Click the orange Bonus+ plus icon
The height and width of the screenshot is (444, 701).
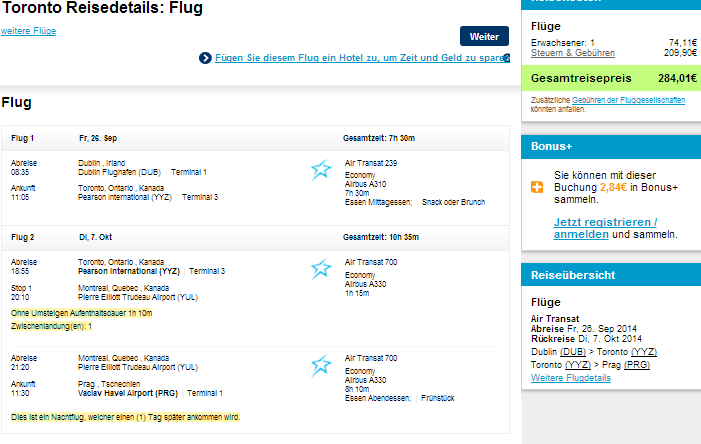click(x=537, y=187)
